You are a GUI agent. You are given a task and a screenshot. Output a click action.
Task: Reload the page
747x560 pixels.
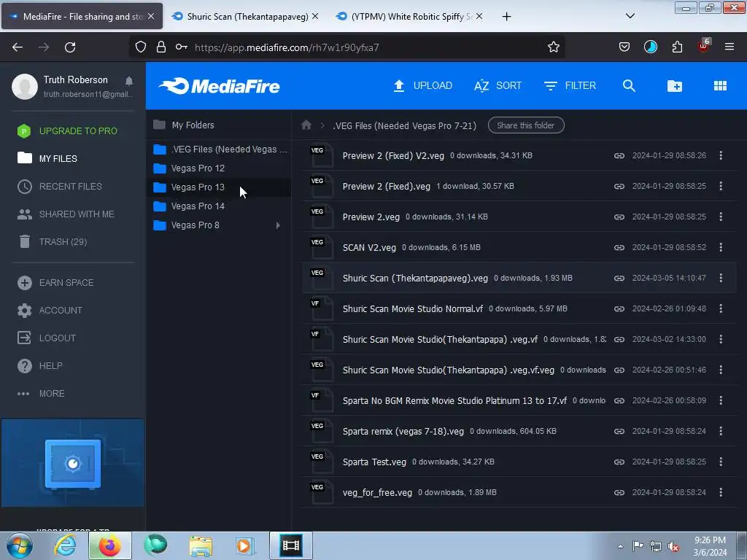pyautogui.click(x=70, y=47)
